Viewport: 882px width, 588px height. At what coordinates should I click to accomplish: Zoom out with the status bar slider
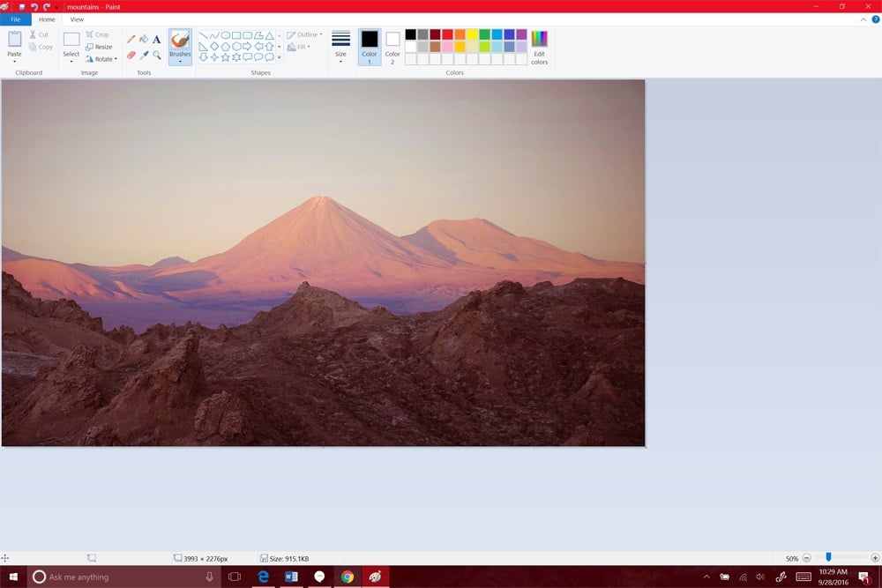(x=805, y=558)
